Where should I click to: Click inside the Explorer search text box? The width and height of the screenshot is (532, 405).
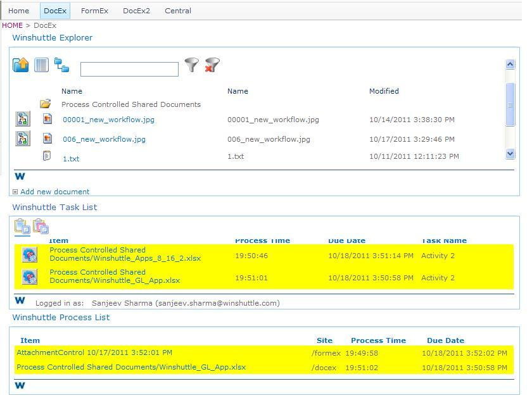129,68
